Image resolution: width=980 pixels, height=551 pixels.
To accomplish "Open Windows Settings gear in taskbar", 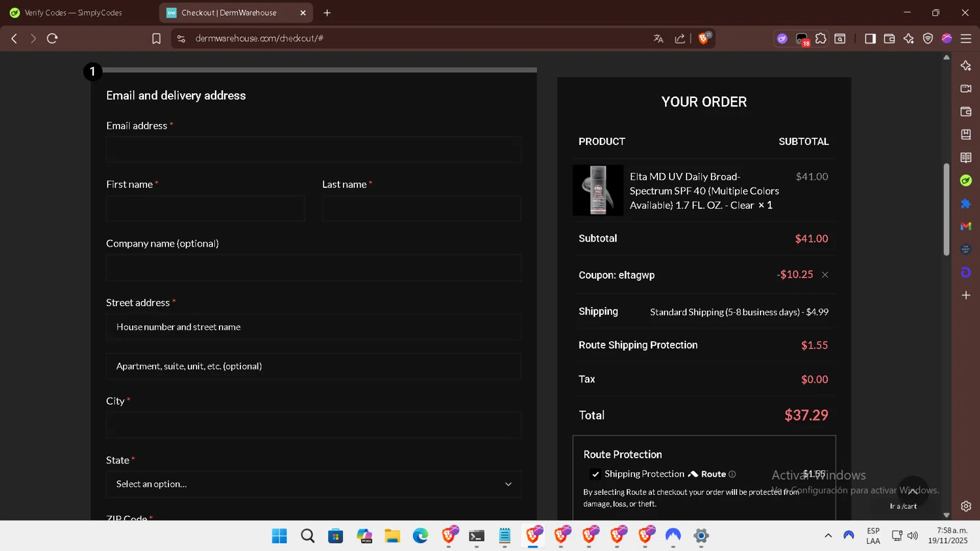I will click(x=701, y=536).
